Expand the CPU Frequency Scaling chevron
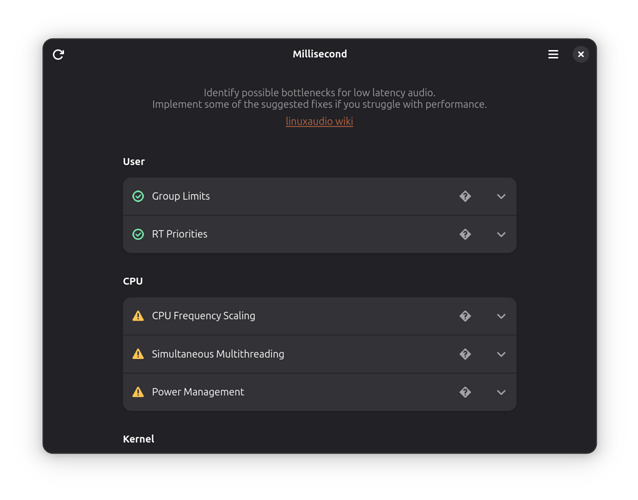This screenshot has height=500, width=638. tap(501, 316)
